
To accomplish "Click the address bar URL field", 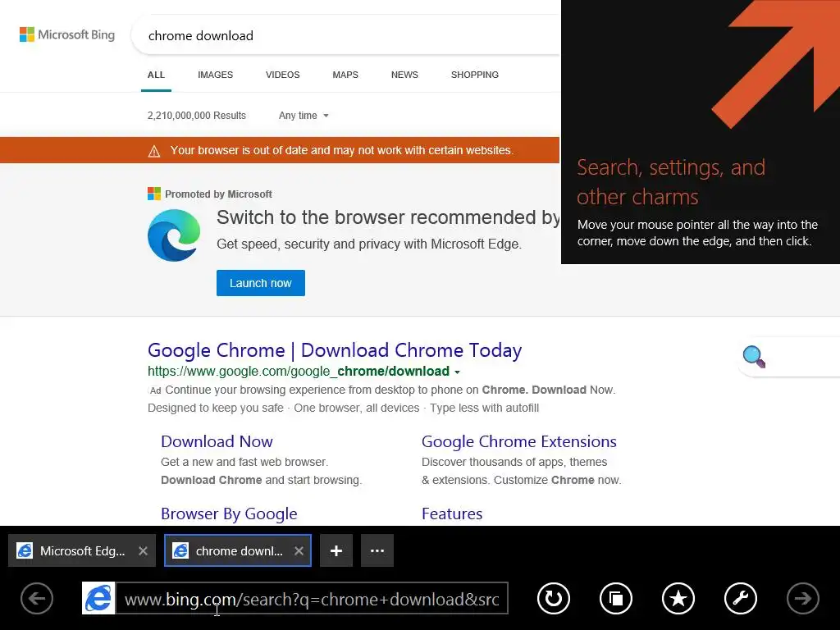I will tap(312, 598).
